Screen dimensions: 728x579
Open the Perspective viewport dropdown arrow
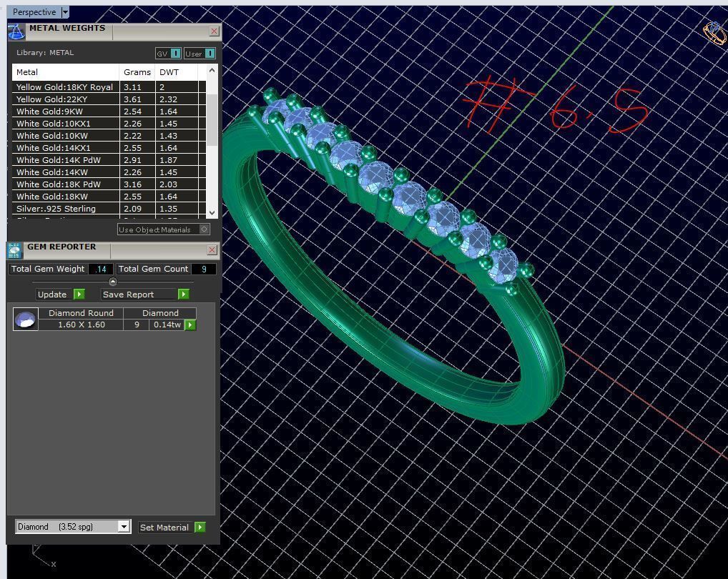click(65, 12)
